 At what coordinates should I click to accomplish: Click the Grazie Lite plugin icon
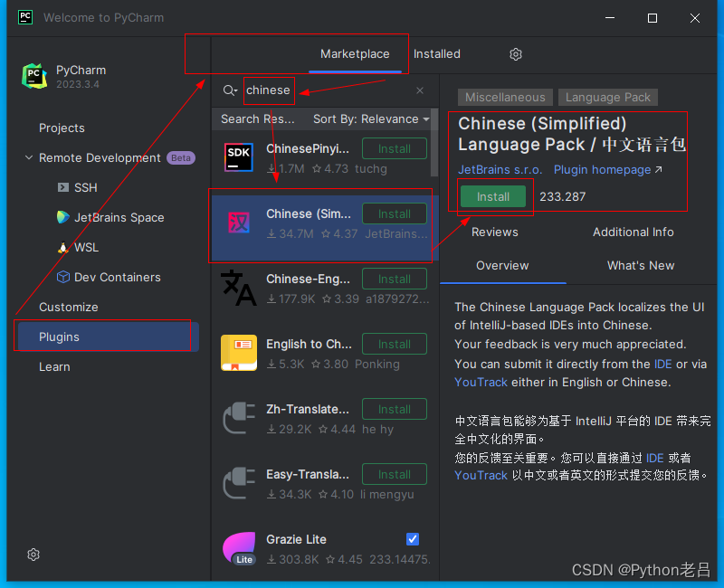click(239, 548)
